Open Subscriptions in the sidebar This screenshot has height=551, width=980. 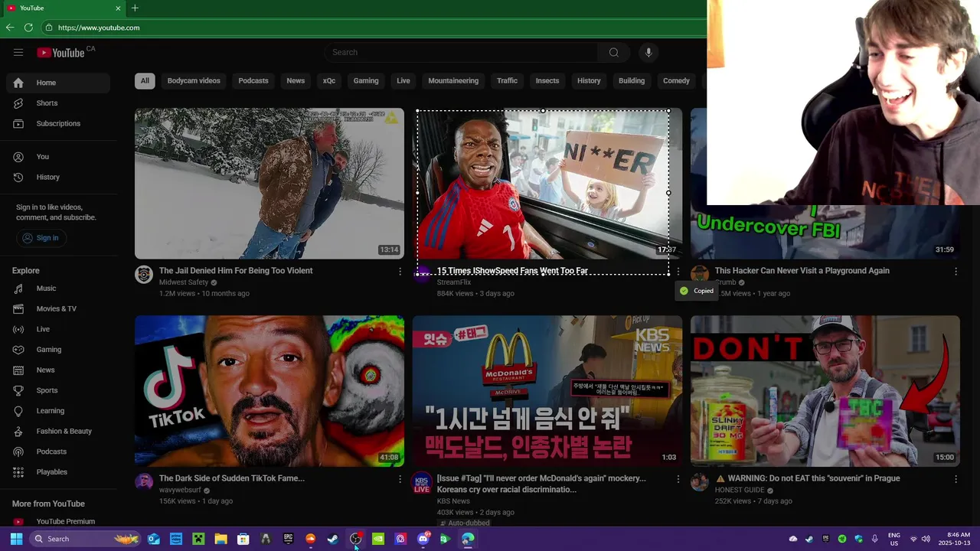coord(58,123)
